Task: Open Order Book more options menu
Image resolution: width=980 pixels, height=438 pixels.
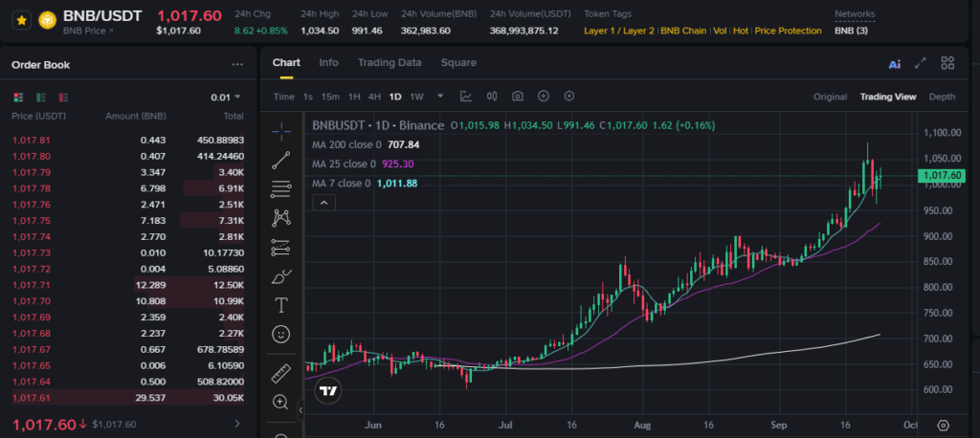Action: [x=237, y=64]
